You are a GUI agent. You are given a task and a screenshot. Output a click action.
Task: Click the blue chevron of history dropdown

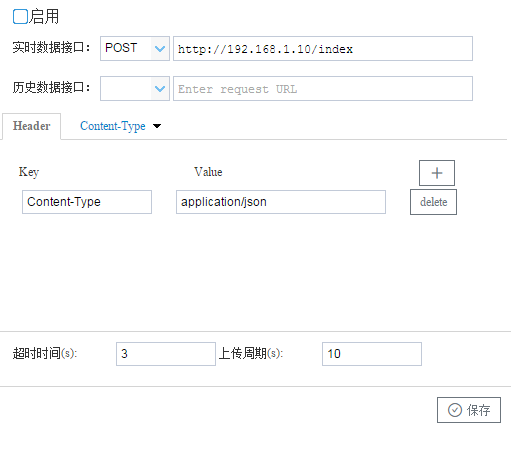(x=160, y=89)
